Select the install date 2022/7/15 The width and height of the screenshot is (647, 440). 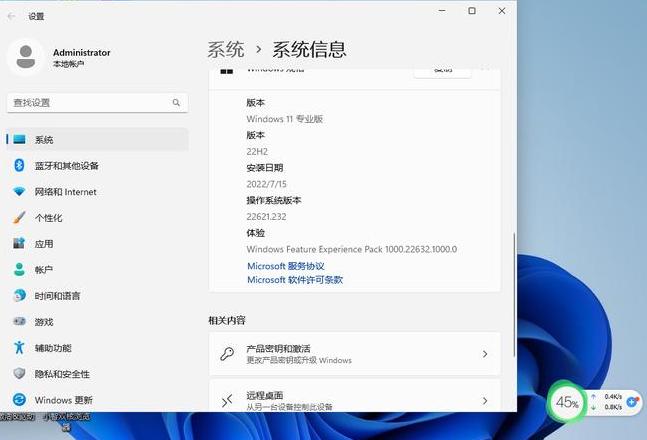click(x=266, y=184)
